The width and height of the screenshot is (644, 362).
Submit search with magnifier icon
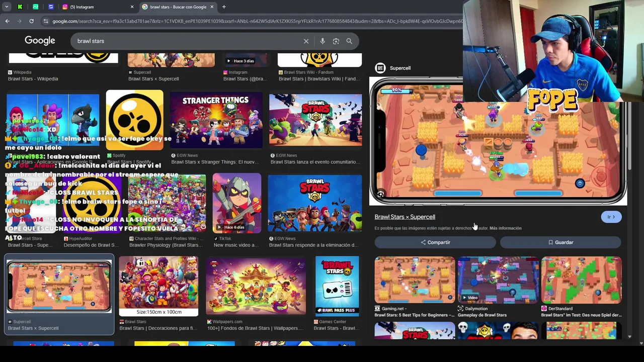pyautogui.click(x=349, y=41)
